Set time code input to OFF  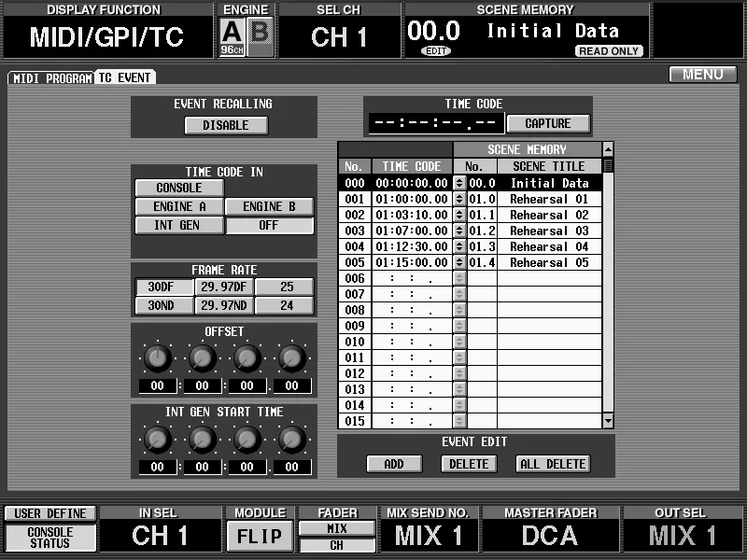269,225
